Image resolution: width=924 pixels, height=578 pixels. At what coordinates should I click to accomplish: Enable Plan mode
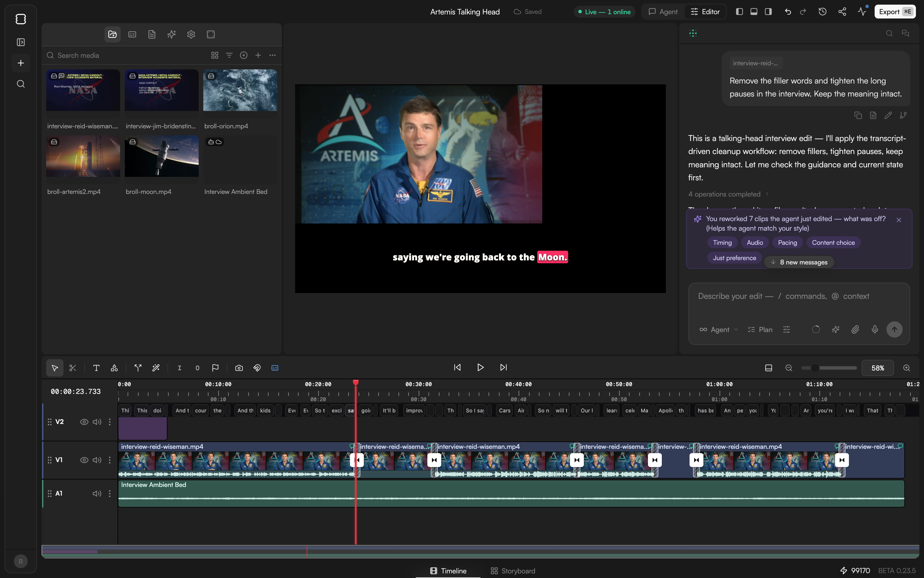coord(760,329)
